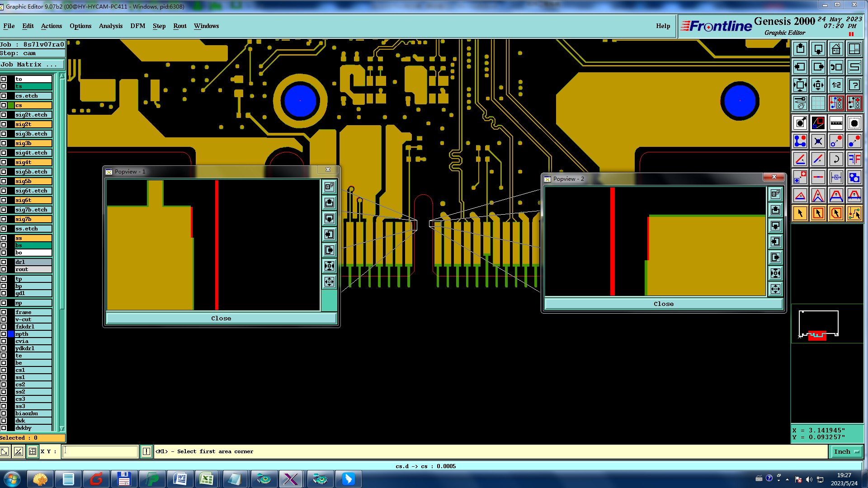Click the mirror F icon
Image resolution: width=868 pixels, height=488 pixels.
[854, 159]
